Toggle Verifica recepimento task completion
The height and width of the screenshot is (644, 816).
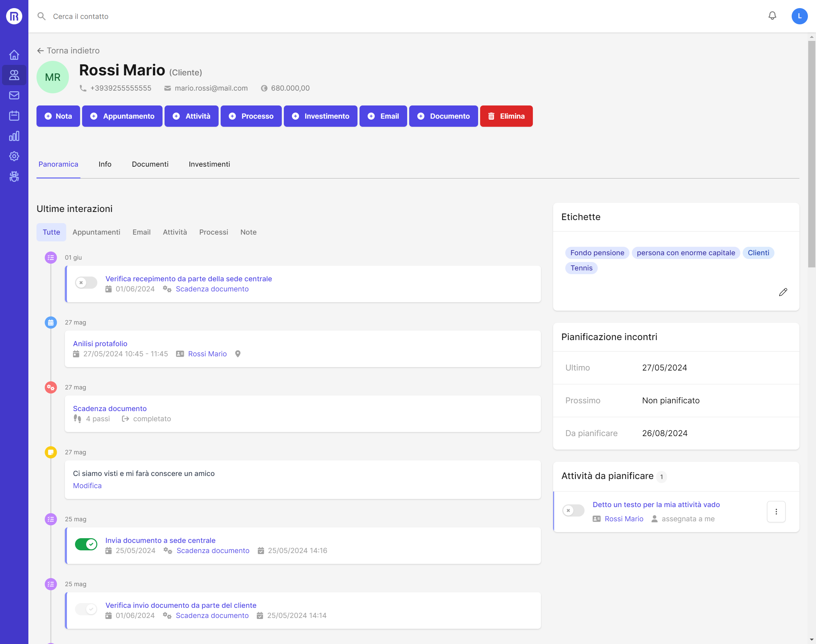pos(86,283)
